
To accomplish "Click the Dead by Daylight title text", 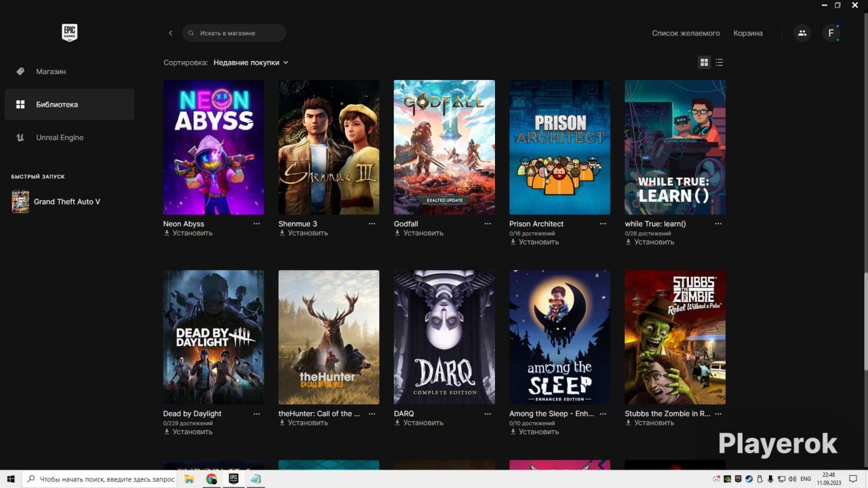I will pos(192,413).
